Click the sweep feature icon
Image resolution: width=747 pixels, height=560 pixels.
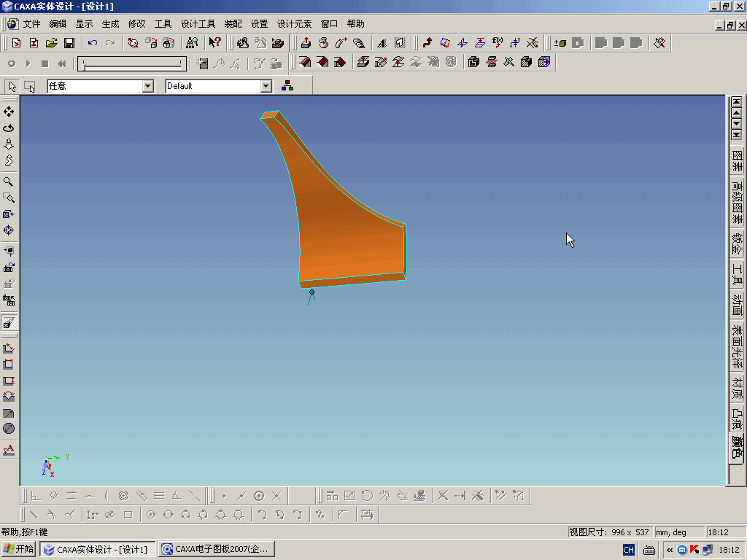coord(341,43)
